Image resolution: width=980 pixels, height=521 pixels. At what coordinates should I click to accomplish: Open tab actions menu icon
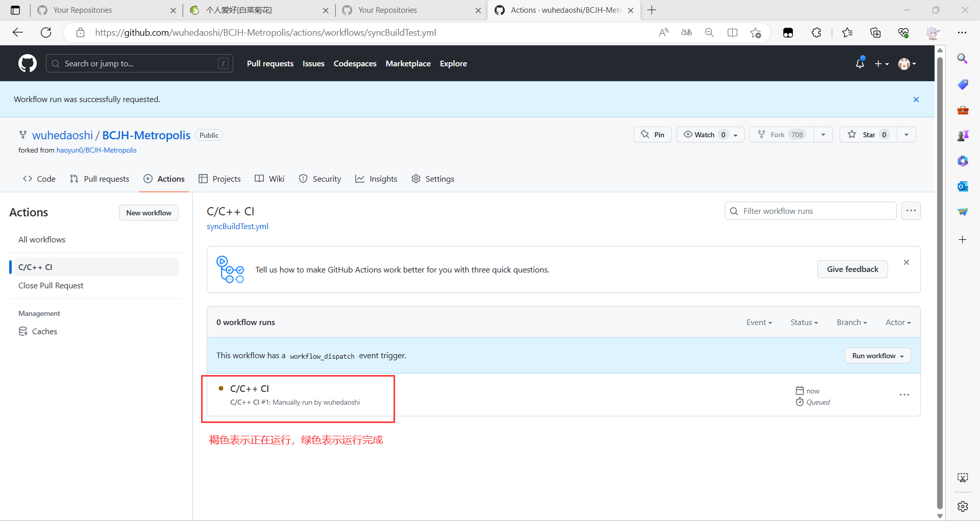[x=15, y=10]
